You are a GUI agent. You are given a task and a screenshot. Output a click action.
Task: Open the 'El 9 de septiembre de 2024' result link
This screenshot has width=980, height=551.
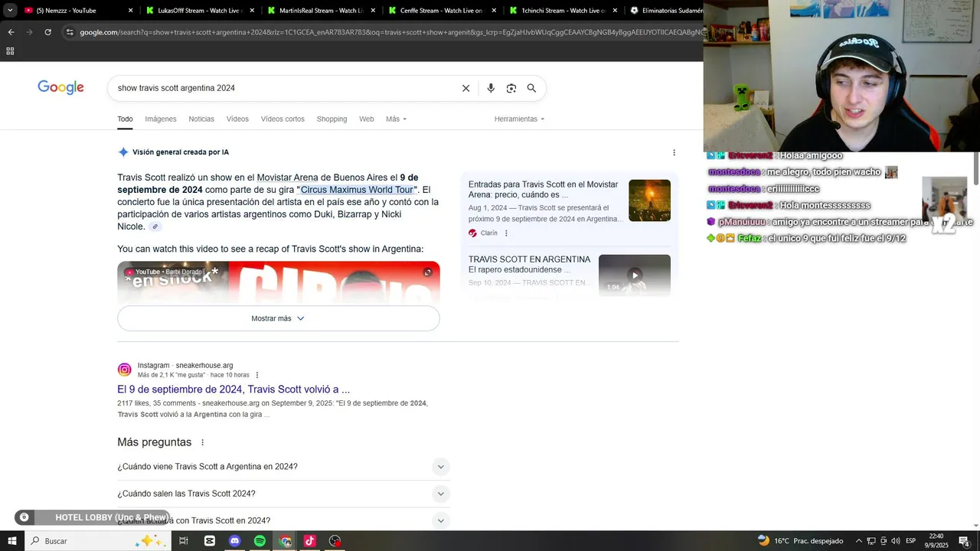234,390
